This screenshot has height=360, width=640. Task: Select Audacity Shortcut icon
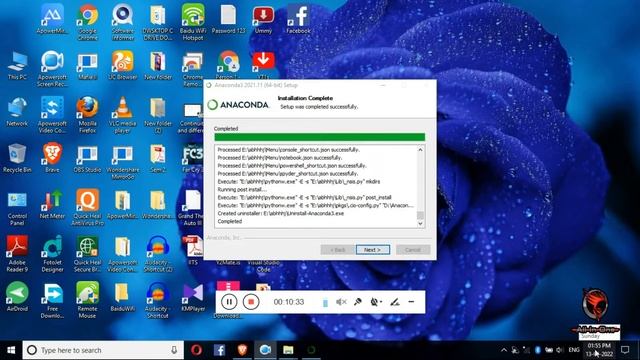click(x=158, y=300)
